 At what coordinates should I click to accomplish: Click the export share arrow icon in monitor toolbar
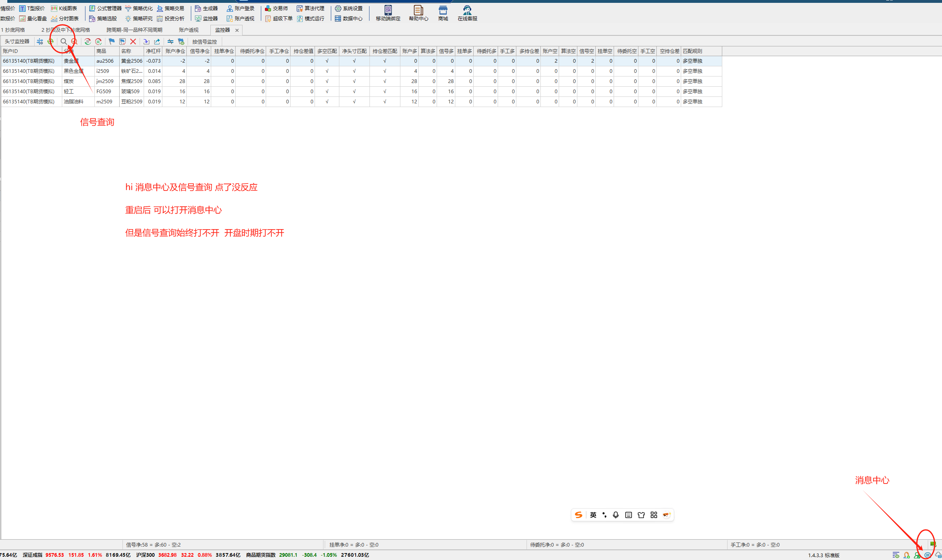pos(157,42)
